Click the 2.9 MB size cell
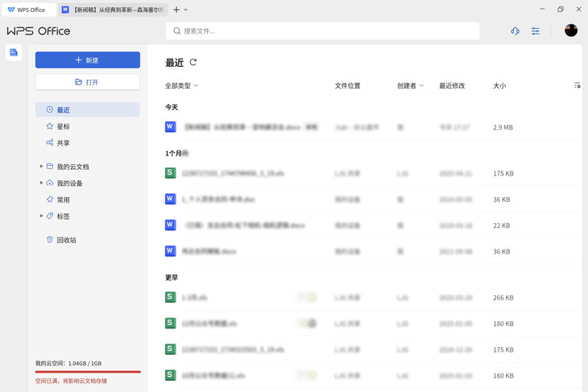 tap(503, 127)
